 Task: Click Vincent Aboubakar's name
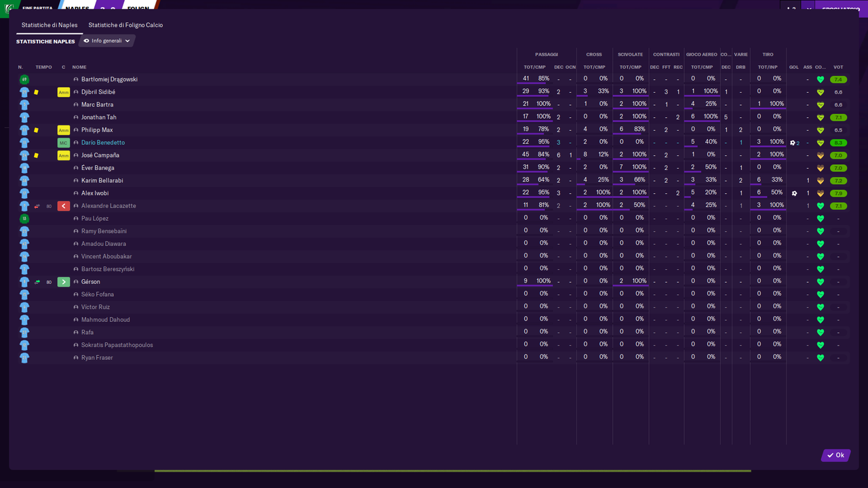tap(106, 257)
